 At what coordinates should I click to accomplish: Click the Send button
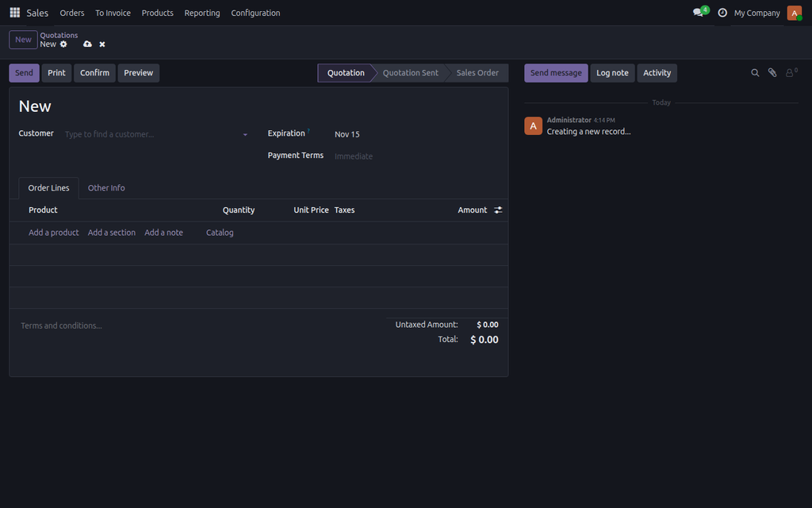coord(24,73)
